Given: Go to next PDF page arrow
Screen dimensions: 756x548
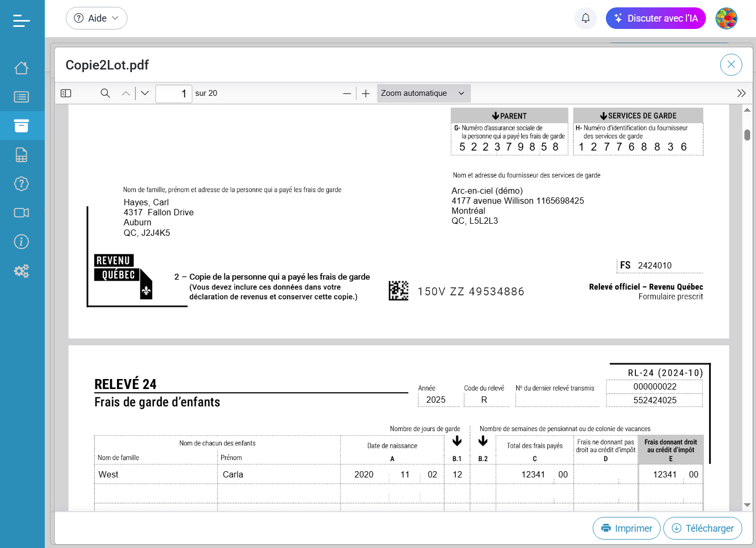Looking at the screenshot, I should click(x=145, y=93).
